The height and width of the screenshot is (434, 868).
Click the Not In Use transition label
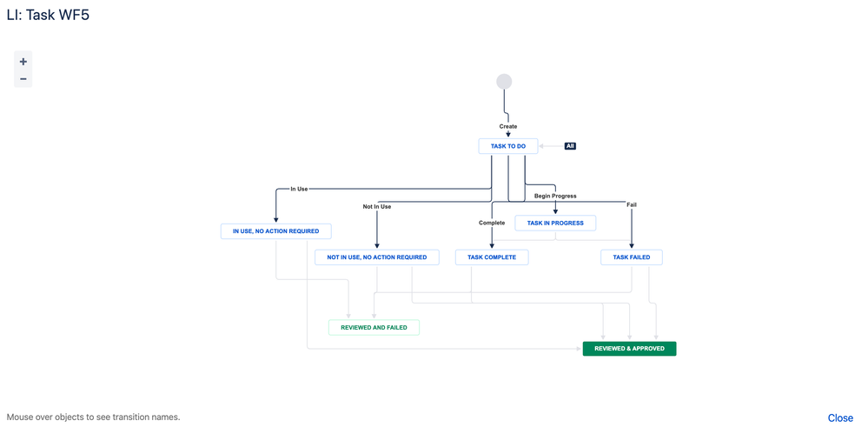pyautogui.click(x=377, y=207)
